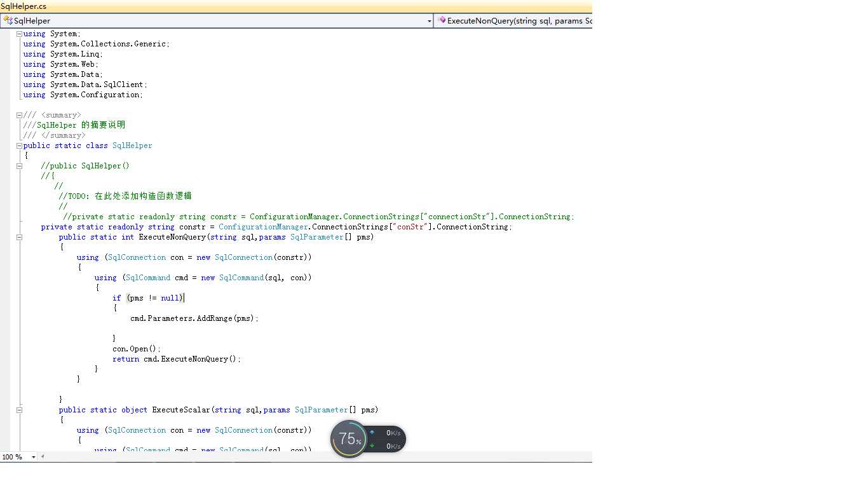Screen dimensions: 868x488
Task: Click the '/// </summary>' closing comment line
Action: pyautogui.click(x=53, y=135)
